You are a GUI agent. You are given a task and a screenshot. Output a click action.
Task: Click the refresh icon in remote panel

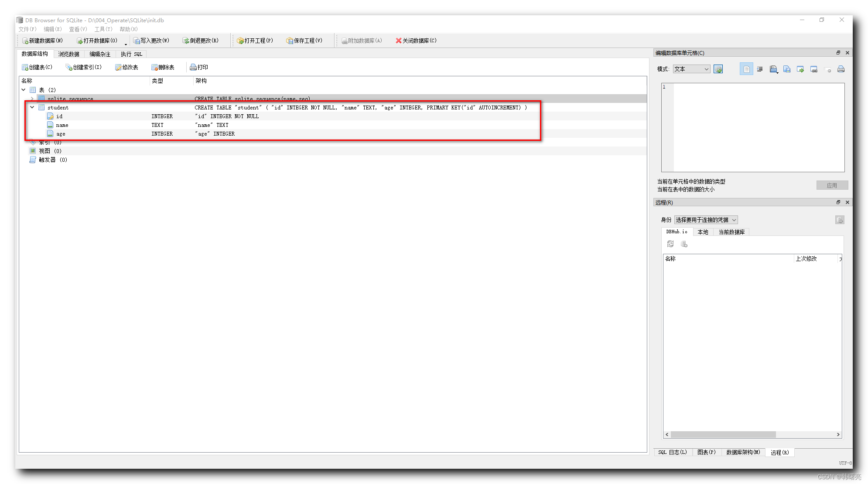point(670,244)
